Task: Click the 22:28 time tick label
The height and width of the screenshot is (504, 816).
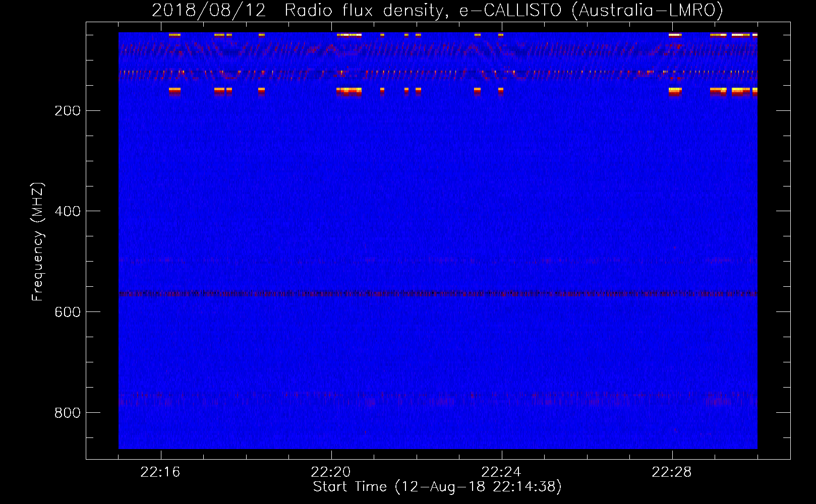Action: [x=672, y=472]
